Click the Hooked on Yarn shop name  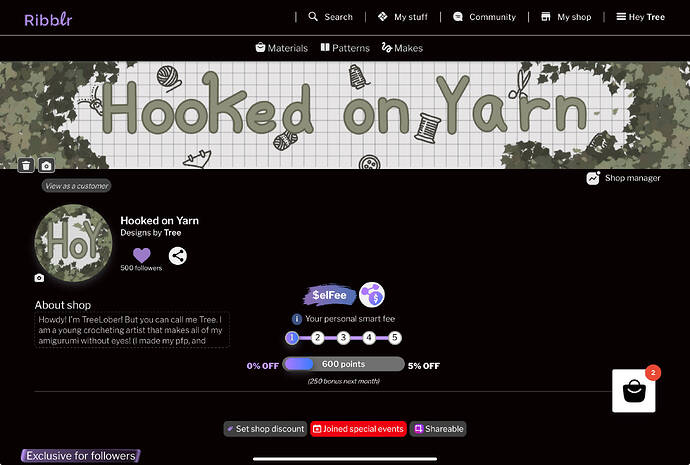pos(159,220)
